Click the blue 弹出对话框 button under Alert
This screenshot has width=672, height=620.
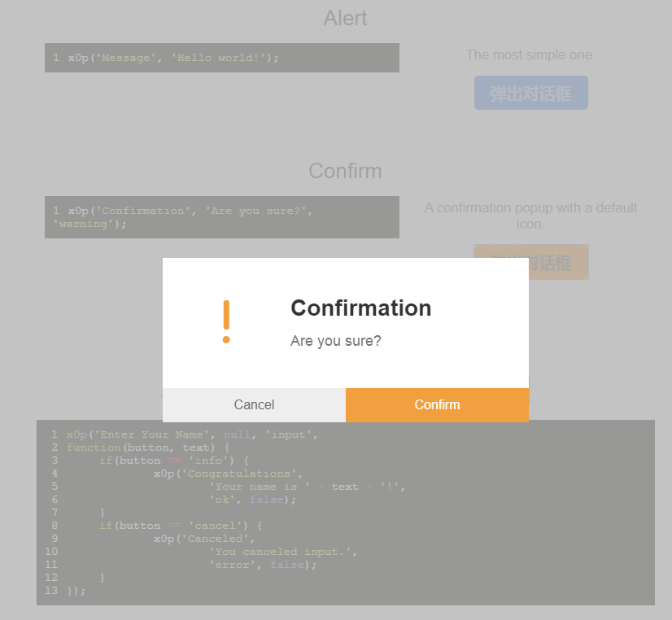[531, 93]
